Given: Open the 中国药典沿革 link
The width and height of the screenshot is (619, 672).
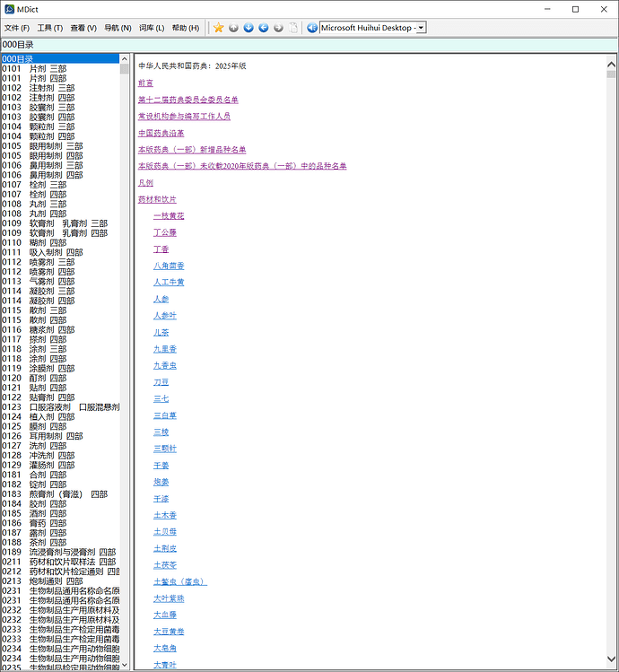Looking at the screenshot, I should click(x=161, y=133).
